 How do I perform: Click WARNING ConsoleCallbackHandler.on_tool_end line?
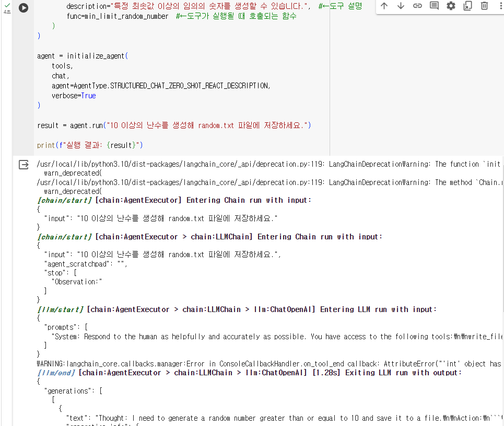pyautogui.click(x=269, y=364)
